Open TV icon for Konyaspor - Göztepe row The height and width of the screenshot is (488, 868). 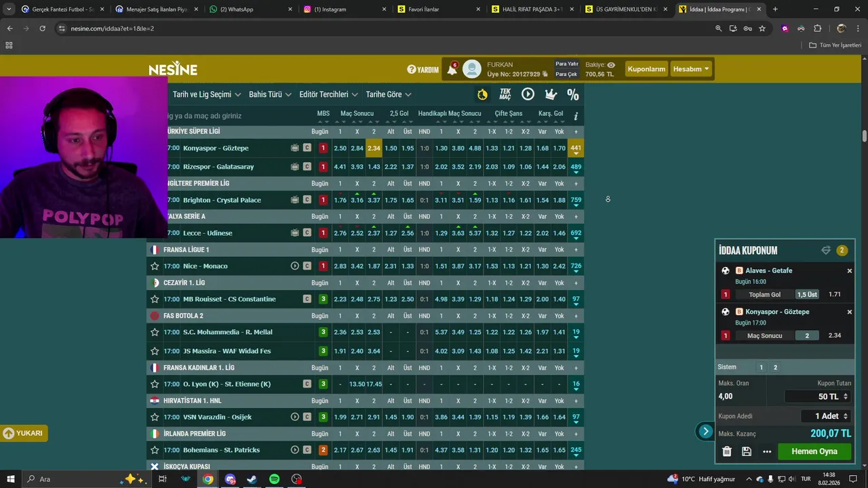coord(295,148)
